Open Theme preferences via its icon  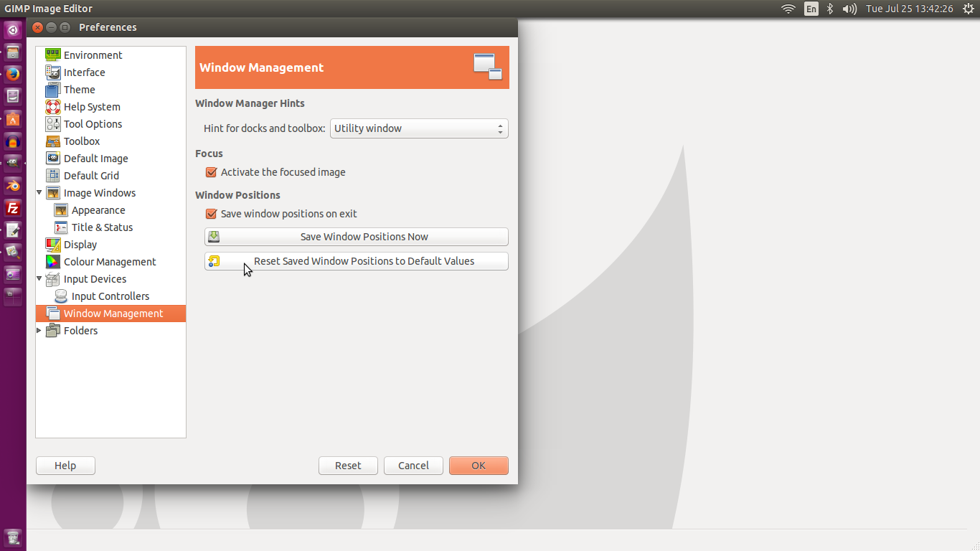point(53,90)
